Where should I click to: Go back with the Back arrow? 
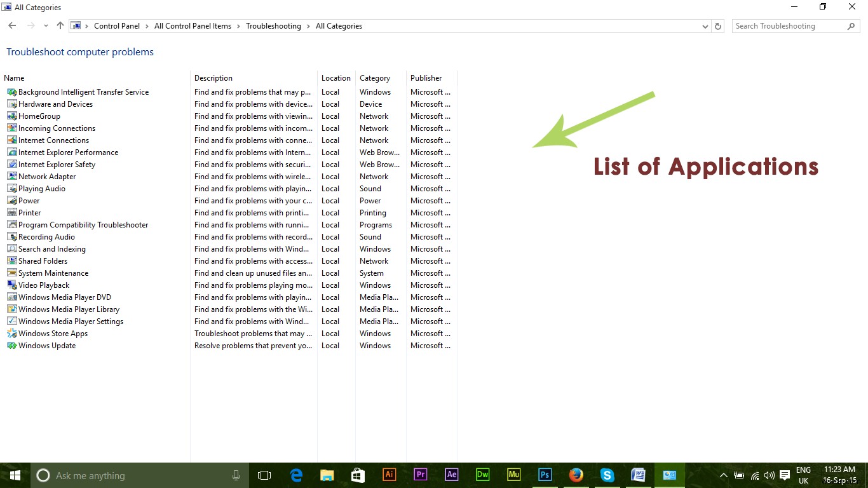point(12,26)
